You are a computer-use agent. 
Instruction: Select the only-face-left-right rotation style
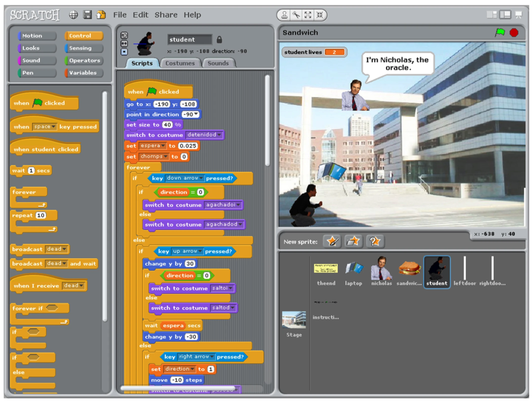pos(124,44)
